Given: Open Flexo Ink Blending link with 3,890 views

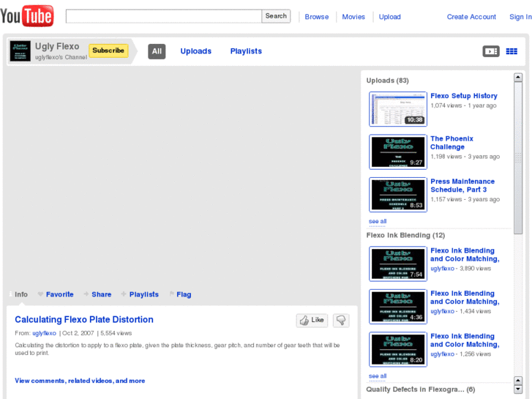Looking at the screenshot, I should 465,255.
